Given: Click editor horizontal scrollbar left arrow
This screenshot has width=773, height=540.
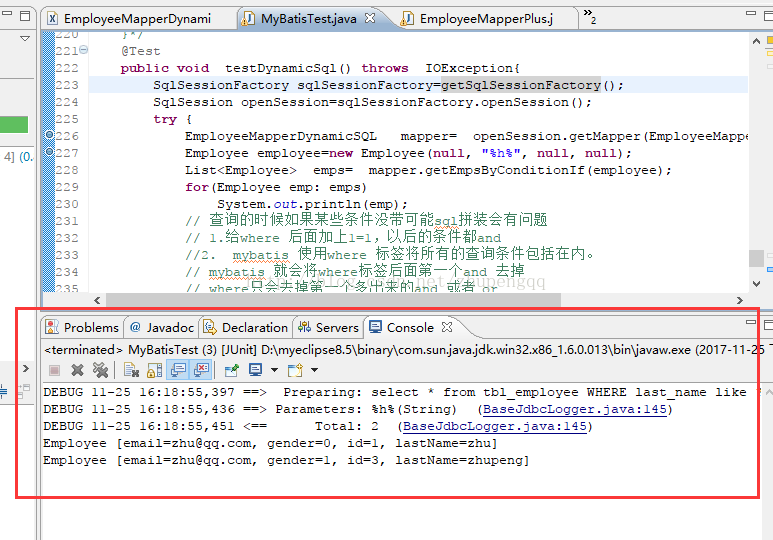Looking at the screenshot, I should 97,300.
